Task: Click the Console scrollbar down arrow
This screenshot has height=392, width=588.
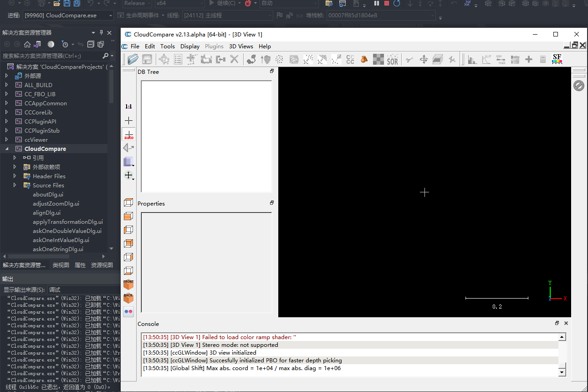Action: tap(562, 372)
